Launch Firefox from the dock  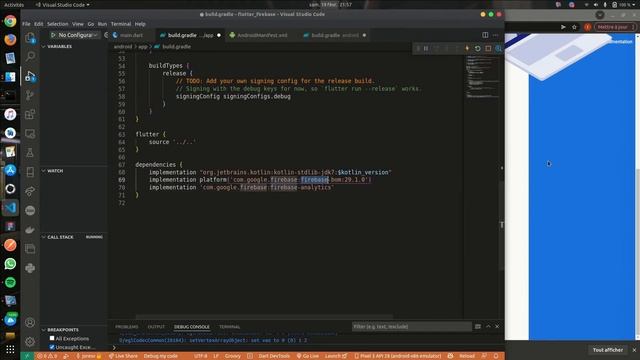(10, 39)
